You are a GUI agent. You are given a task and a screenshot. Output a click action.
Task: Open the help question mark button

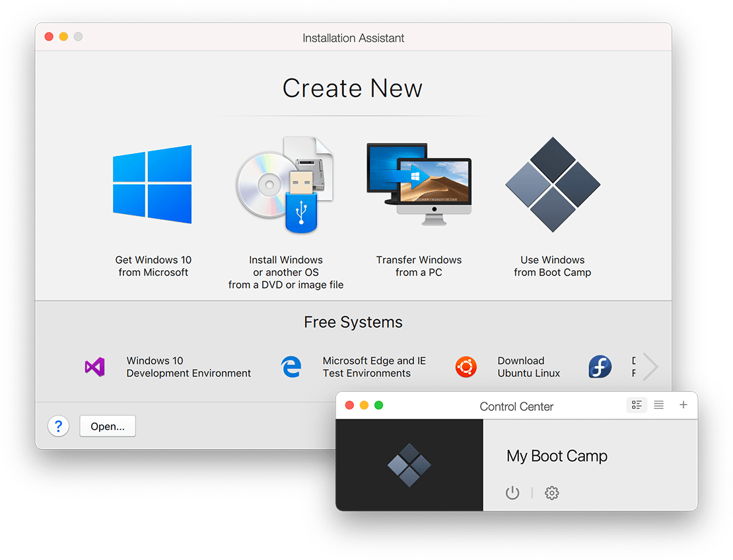click(58, 427)
